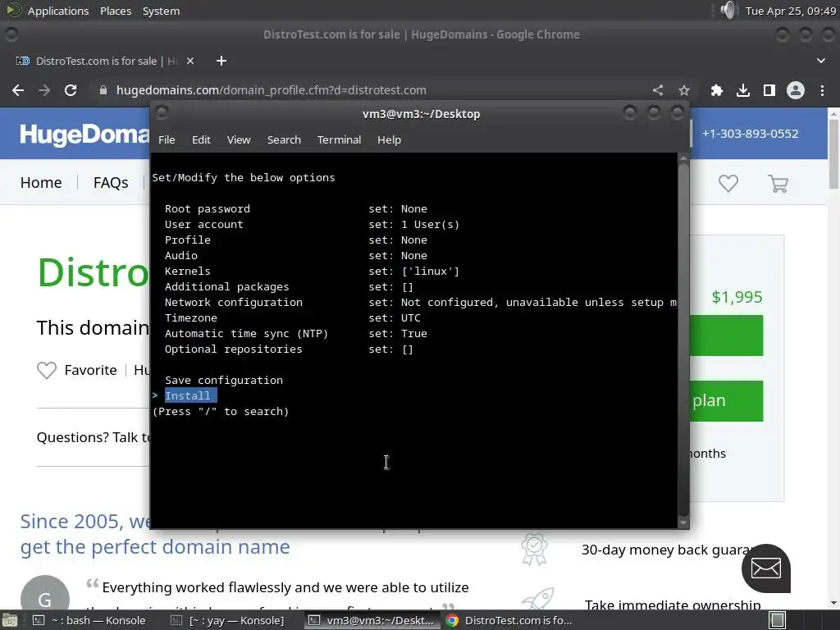Reload the hugedomains page

71,90
